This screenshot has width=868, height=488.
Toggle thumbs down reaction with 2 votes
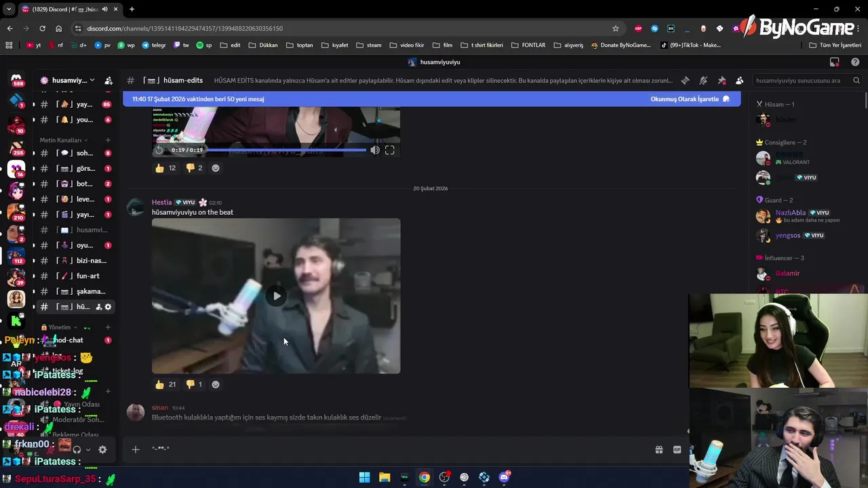(194, 168)
